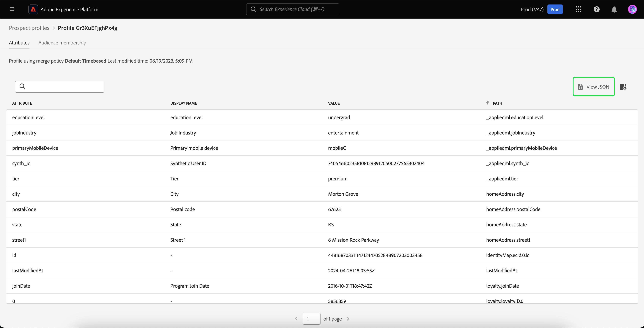Open the app switcher grid icon

tap(578, 9)
